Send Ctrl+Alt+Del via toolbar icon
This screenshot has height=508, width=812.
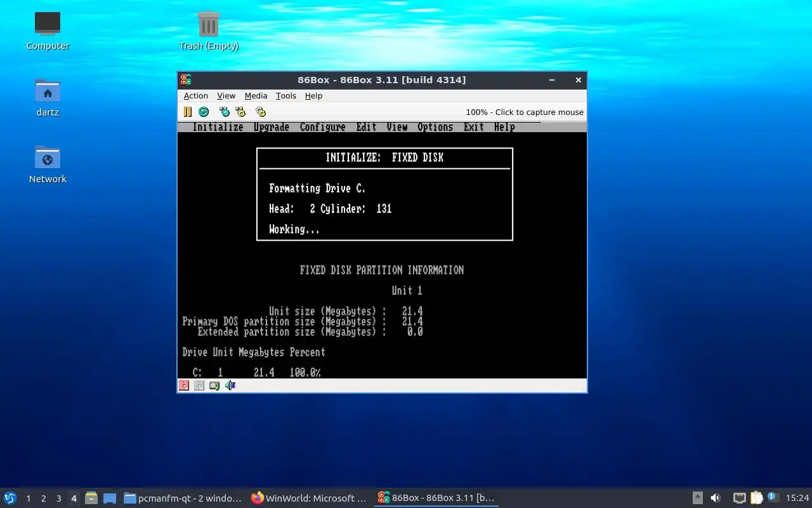[225, 112]
